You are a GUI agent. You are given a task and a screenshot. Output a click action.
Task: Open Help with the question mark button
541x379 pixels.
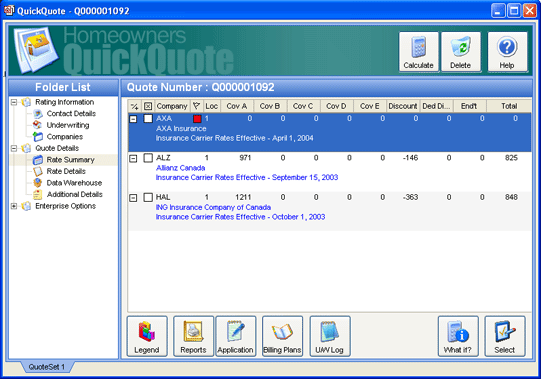point(507,52)
